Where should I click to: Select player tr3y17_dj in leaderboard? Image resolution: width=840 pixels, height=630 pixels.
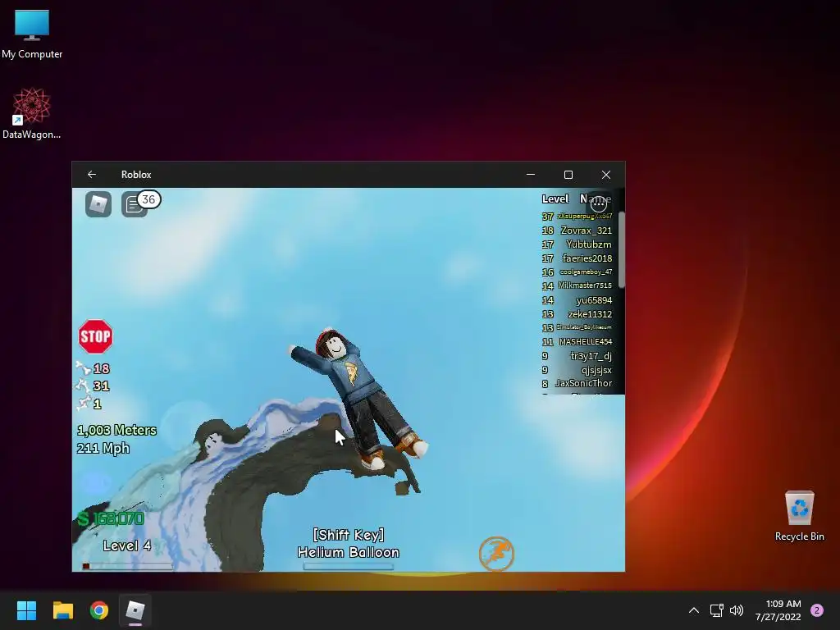click(x=577, y=356)
